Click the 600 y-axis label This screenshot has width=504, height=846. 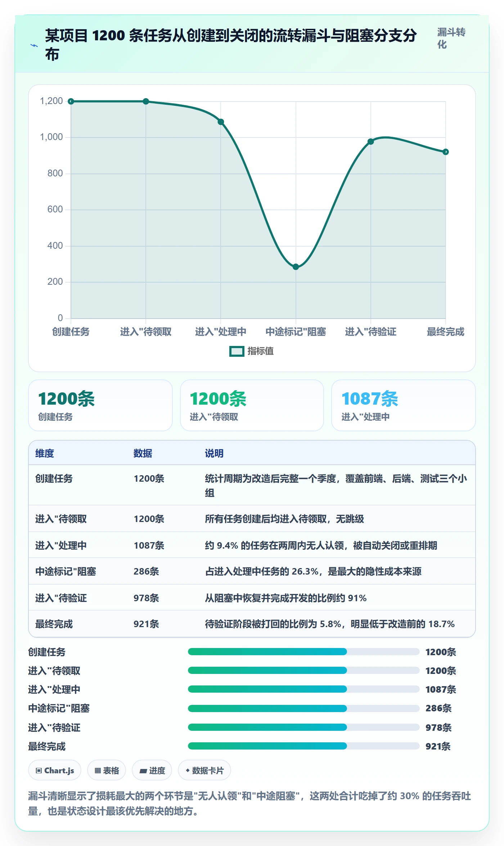[55, 210]
